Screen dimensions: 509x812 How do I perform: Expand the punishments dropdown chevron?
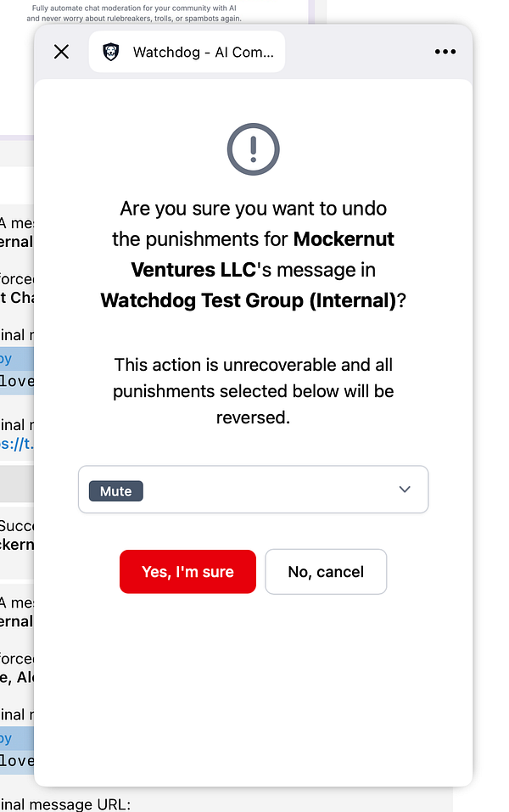click(405, 489)
